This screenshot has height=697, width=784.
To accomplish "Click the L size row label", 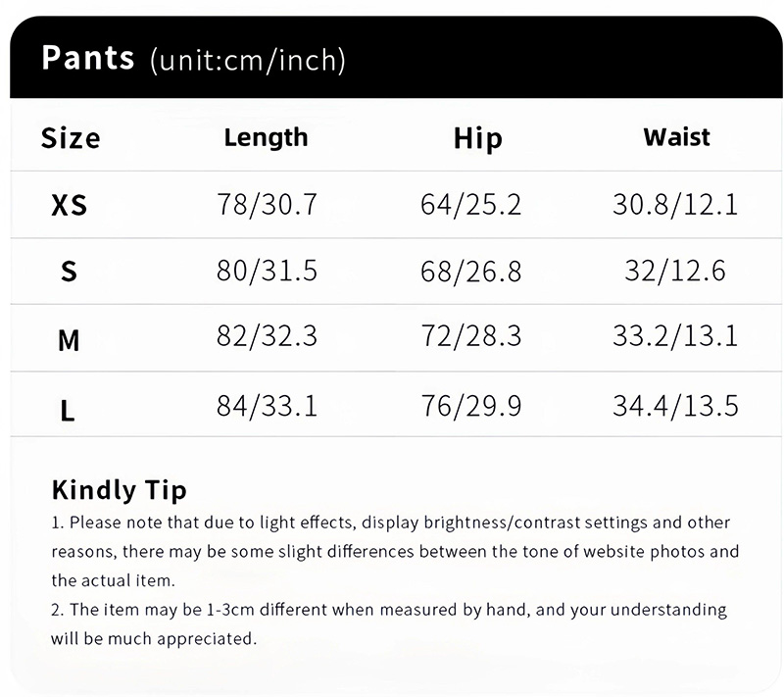I will [68, 408].
